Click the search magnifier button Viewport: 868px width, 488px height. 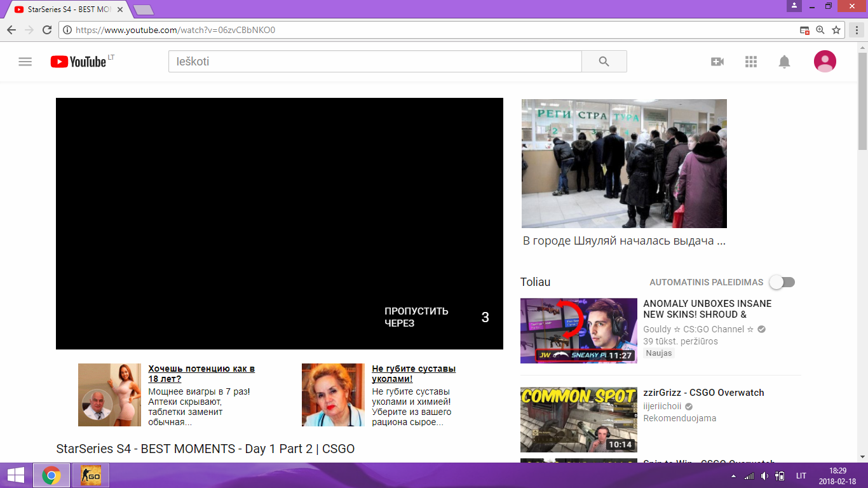[x=604, y=62]
